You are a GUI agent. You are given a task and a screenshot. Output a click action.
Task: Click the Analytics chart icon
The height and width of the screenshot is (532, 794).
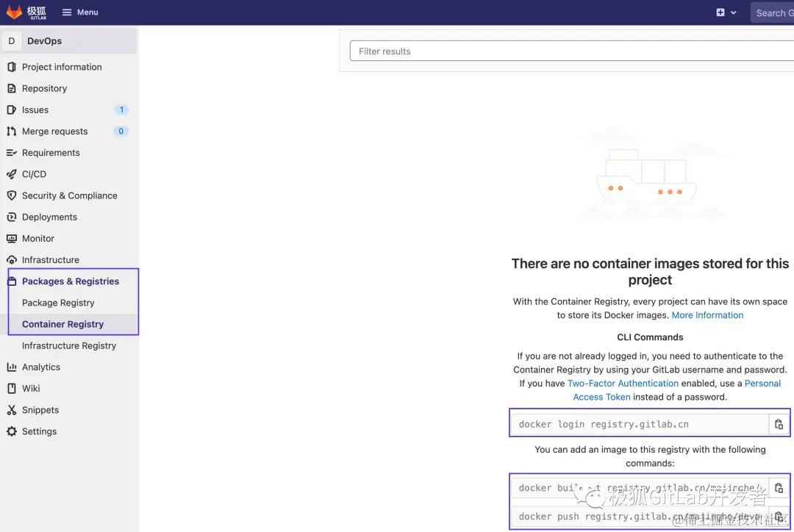pos(12,367)
